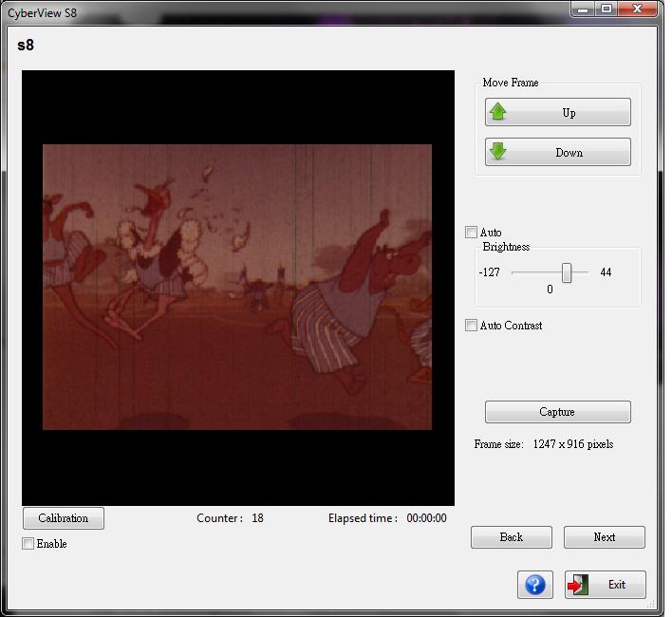Tick the Enable checkbox under Calibration

[x=28, y=543]
